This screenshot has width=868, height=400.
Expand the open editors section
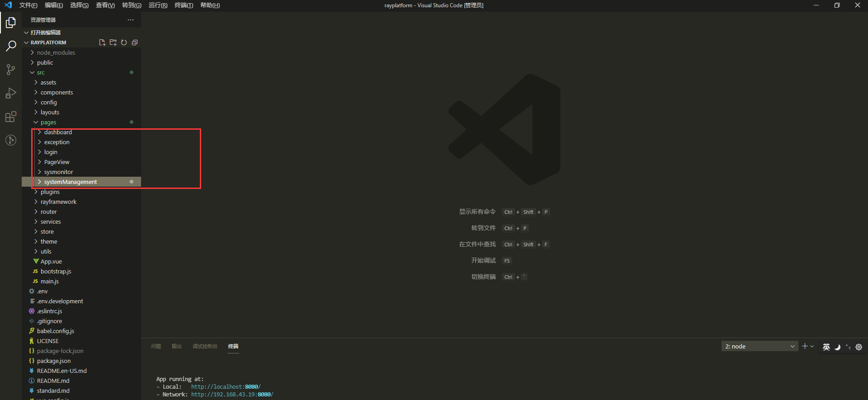(81, 33)
